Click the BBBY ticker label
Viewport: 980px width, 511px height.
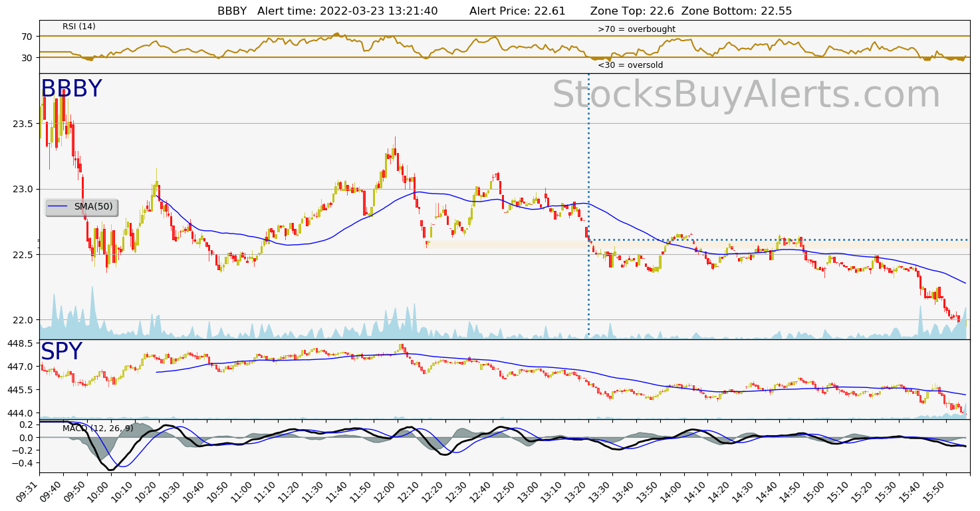71,89
